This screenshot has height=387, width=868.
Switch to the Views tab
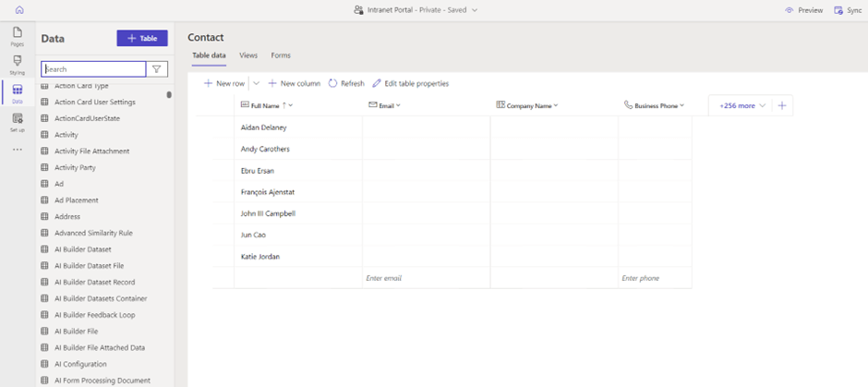248,55
